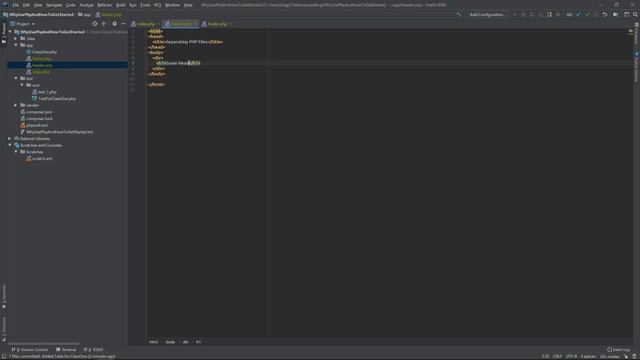Screen dimensions: 640x360
Task: Click the UTF-8 encoding in status bar
Action: pyautogui.click(x=571, y=356)
